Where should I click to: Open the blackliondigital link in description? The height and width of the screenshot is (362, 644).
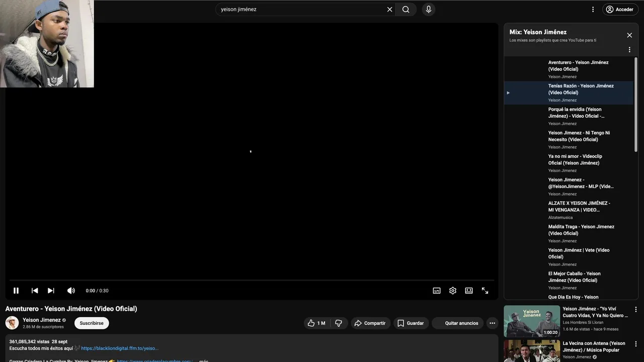[120, 348]
